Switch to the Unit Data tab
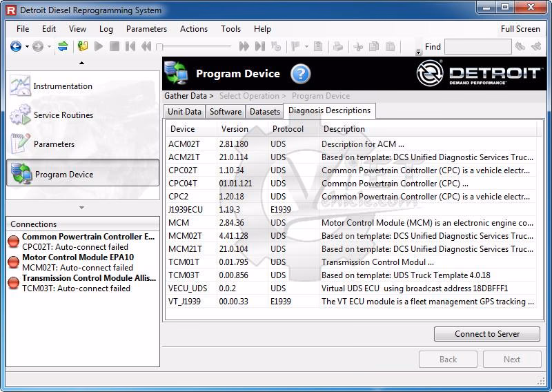Screen dimensions: 552x392 point(184,112)
